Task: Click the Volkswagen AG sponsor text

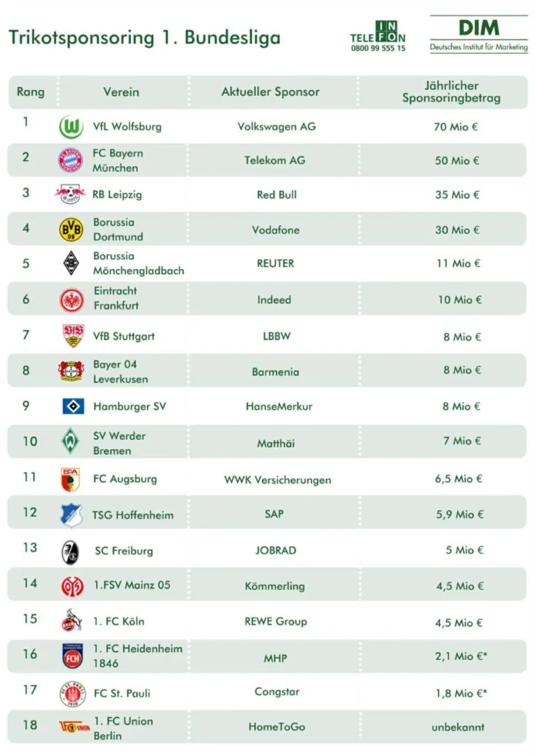Action: [x=276, y=126]
